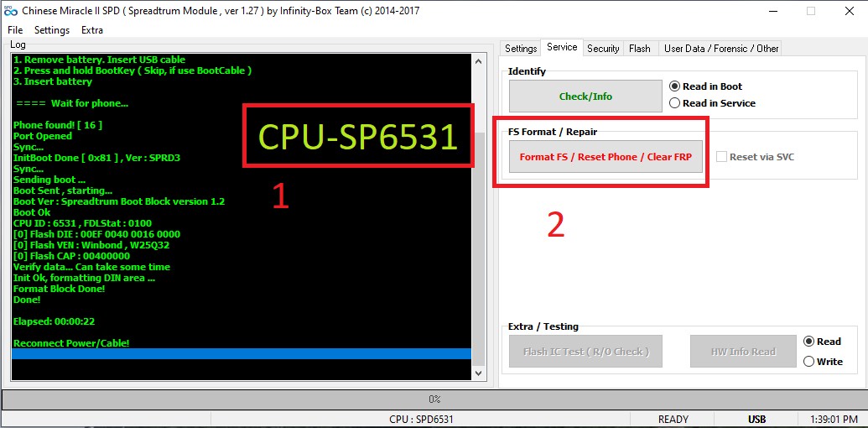Click the 'Port Opened' log line
Screen dimensions: 868x428
tap(43, 136)
